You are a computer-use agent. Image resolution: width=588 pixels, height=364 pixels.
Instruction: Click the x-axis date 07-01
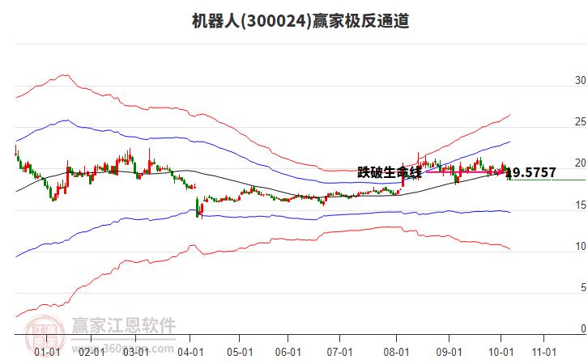(339, 352)
